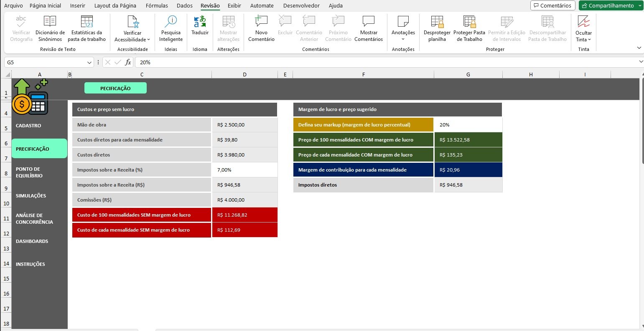
Task: Select the markup percentage cell showing 20%
Action: (468, 125)
